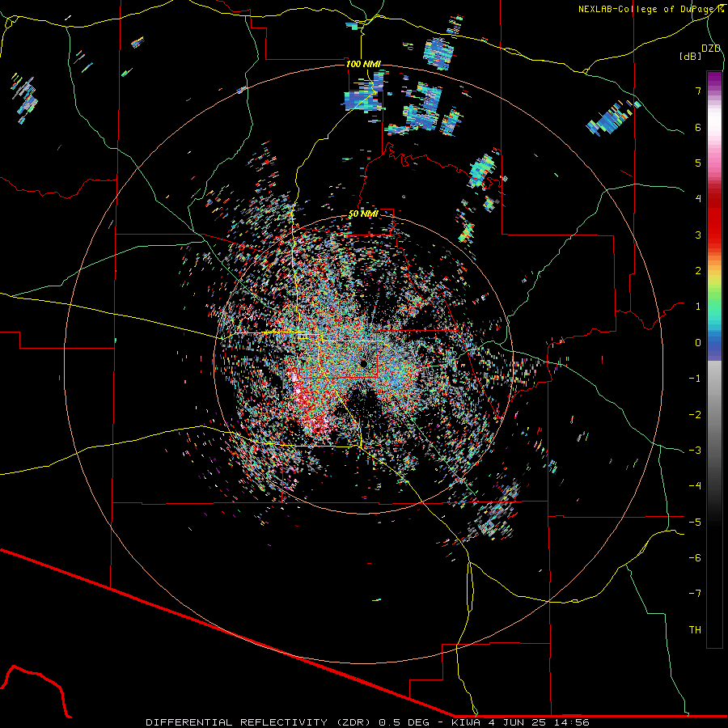The height and width of the screenshot is (728, 728).
Task: Click the -5 value on color scale
Action: [695, 523]
